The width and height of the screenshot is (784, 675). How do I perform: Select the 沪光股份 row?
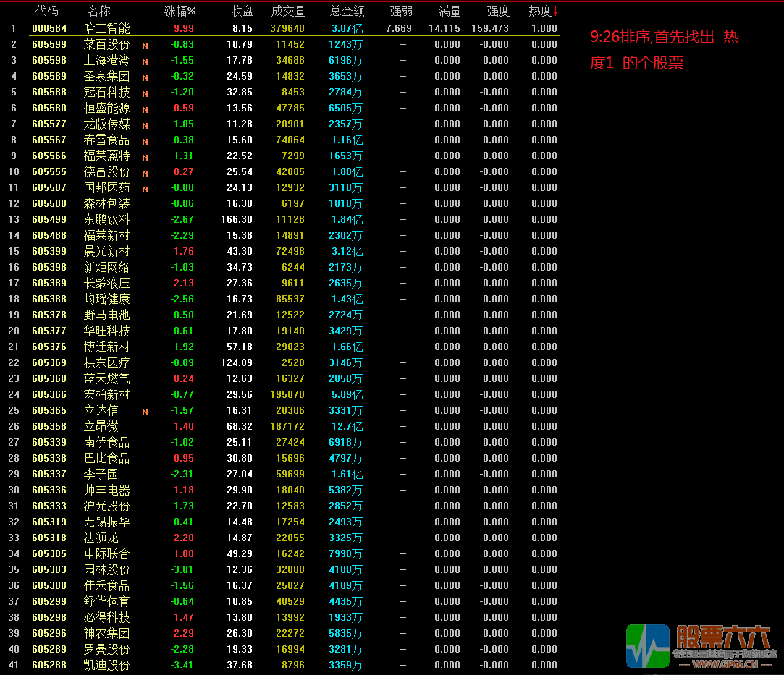[x=283, y=506]
